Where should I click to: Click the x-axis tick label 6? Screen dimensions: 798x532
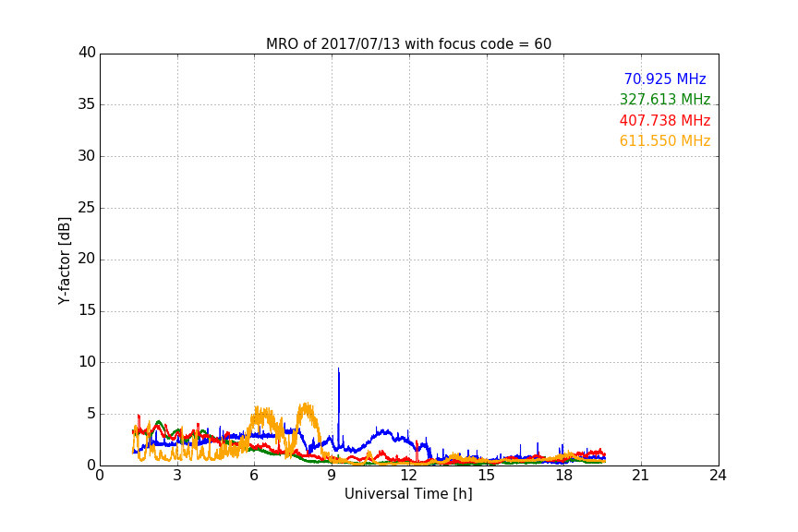coord(255,476)
